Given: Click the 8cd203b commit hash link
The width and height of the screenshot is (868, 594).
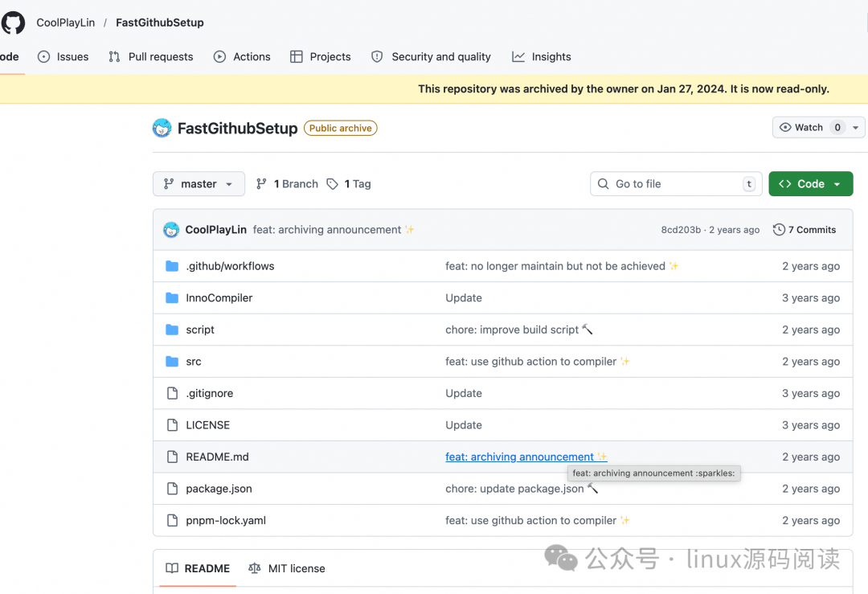Looking at the screenshot, I should pos(679,229).
